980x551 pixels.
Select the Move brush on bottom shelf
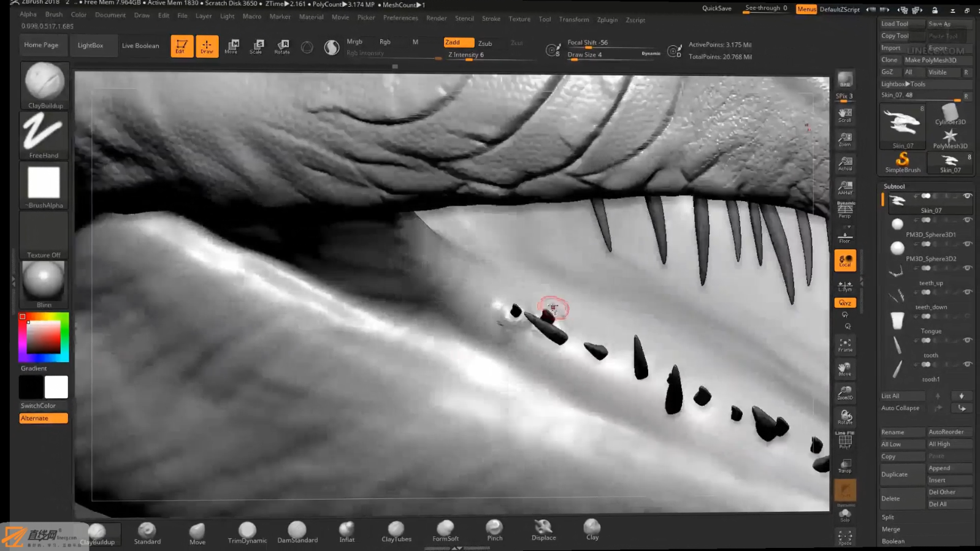click(x=197, y=533)
